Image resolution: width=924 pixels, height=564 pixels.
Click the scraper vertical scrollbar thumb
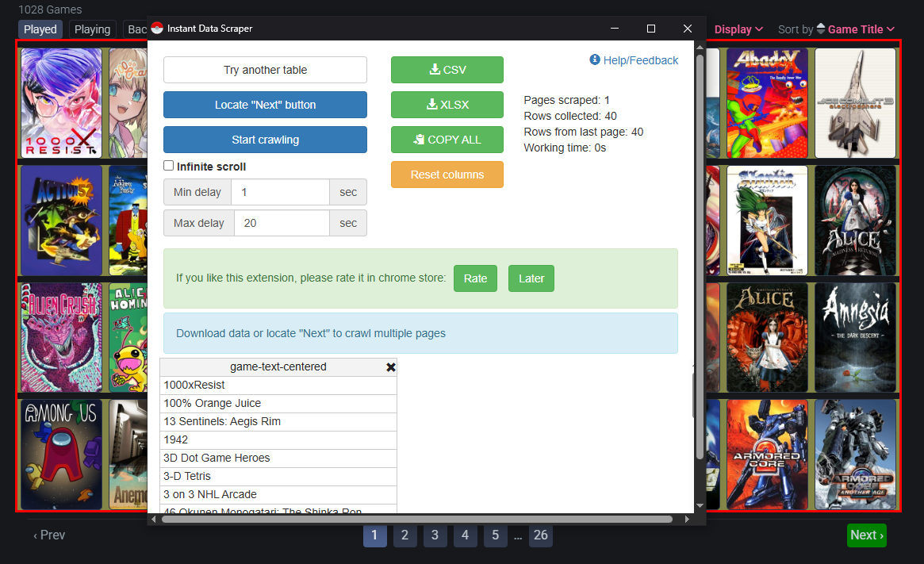coord(700,257)
